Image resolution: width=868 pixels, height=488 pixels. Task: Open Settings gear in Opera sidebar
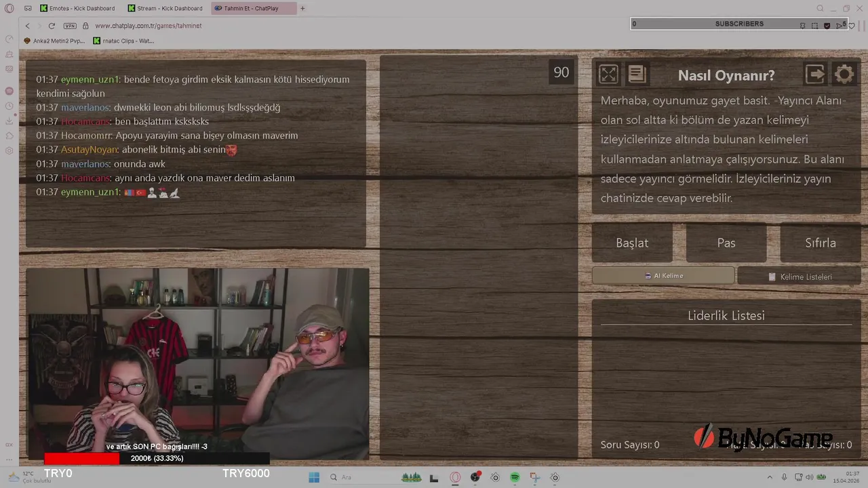point(9,150)
